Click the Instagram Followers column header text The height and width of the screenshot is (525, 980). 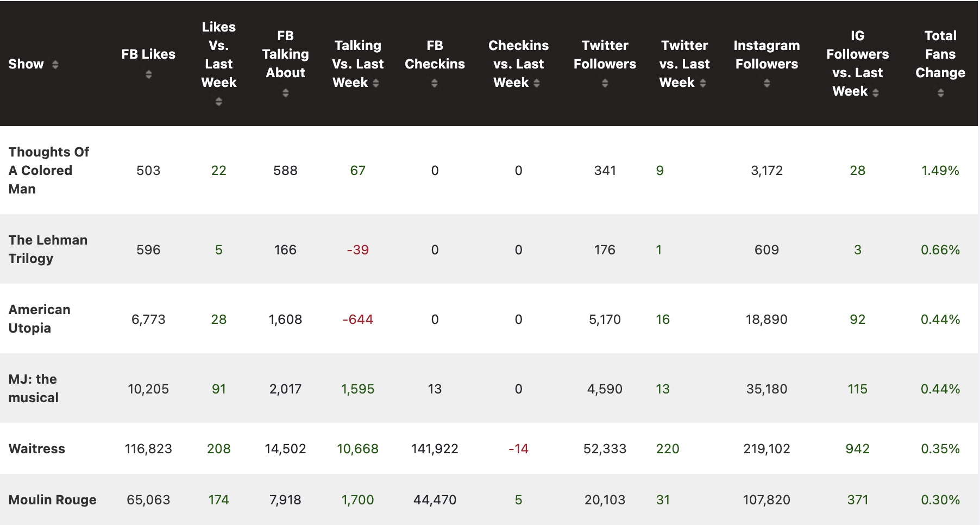(x=767, y=54)
